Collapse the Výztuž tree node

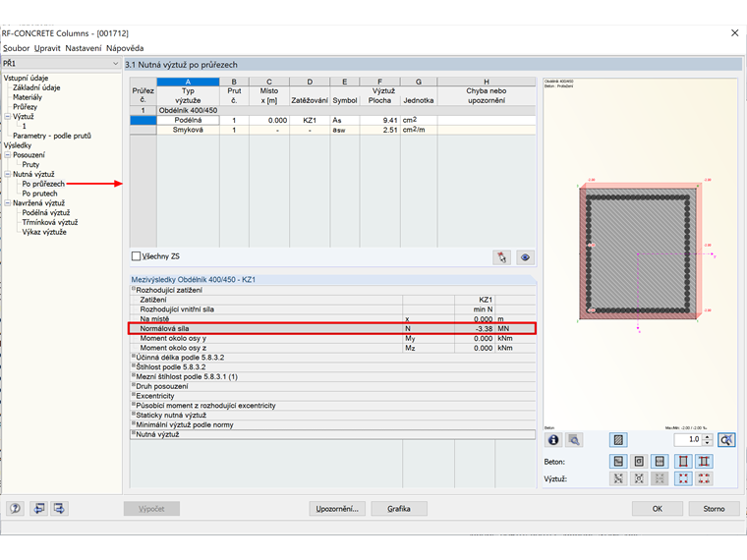coord(7,116)
